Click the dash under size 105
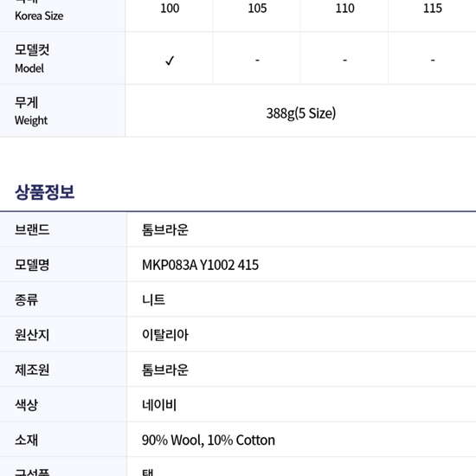Screen dimensions: 476x476 257,60
